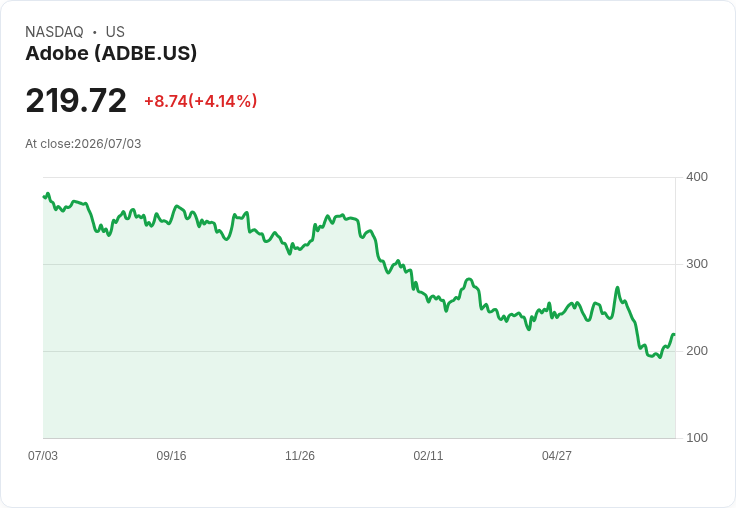This screenshot has height=508, width=736.
Task: Click the 04/27 date axis label
Action: [557, 455]
